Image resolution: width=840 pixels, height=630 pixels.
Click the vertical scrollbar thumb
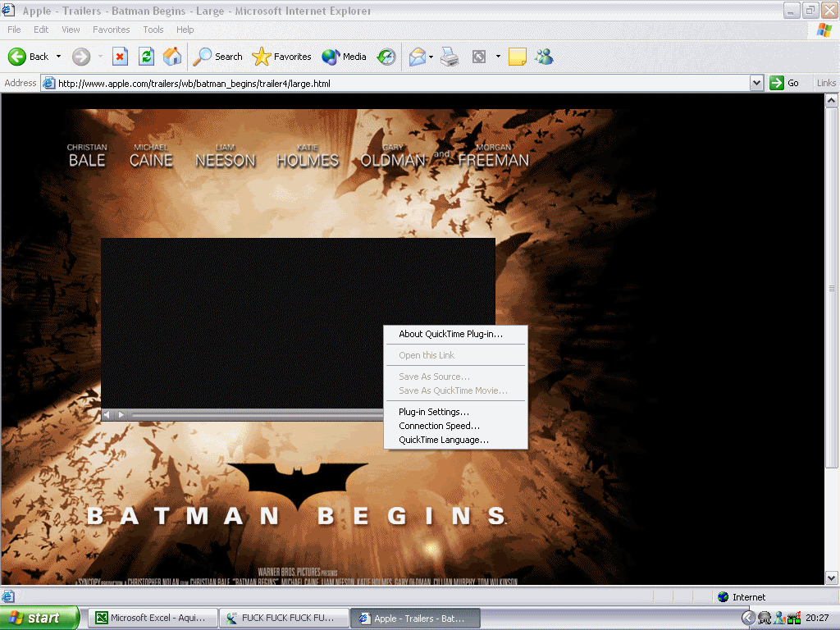pos(832,288)
